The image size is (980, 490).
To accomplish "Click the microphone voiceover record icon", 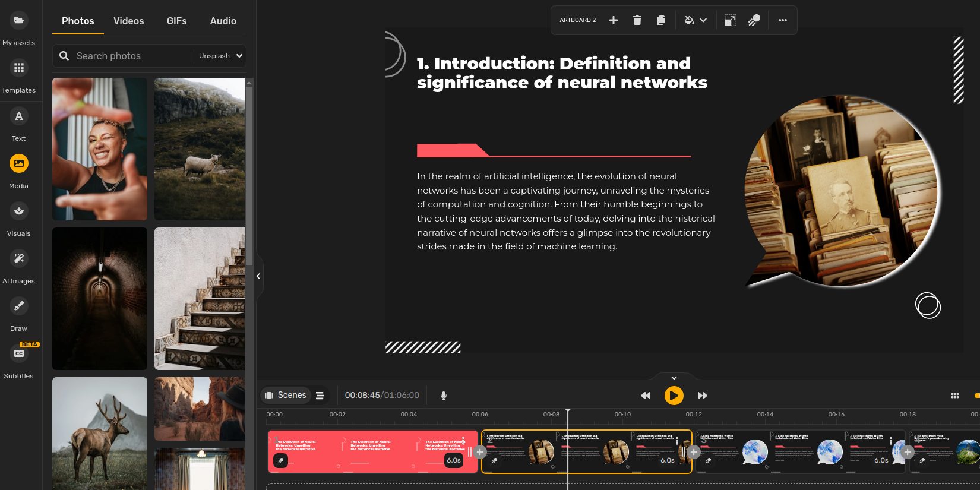I will [x=444, y=396].
